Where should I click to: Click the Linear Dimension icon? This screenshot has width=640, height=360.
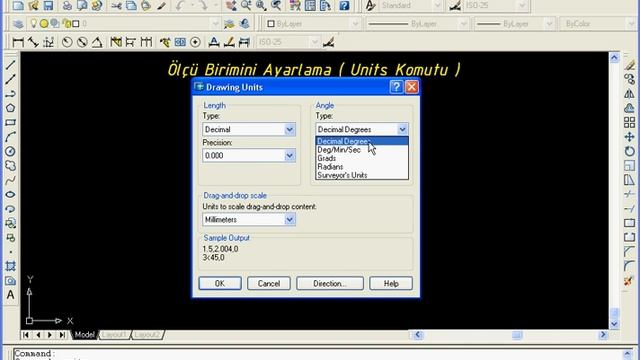(18, 42)
